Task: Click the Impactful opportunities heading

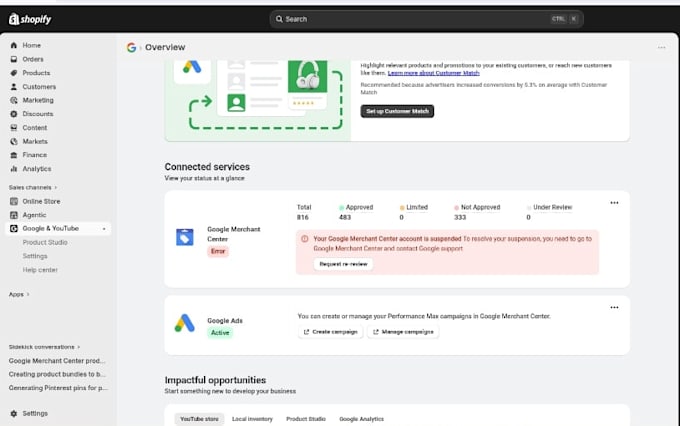Action: click(x=216, y=380)
